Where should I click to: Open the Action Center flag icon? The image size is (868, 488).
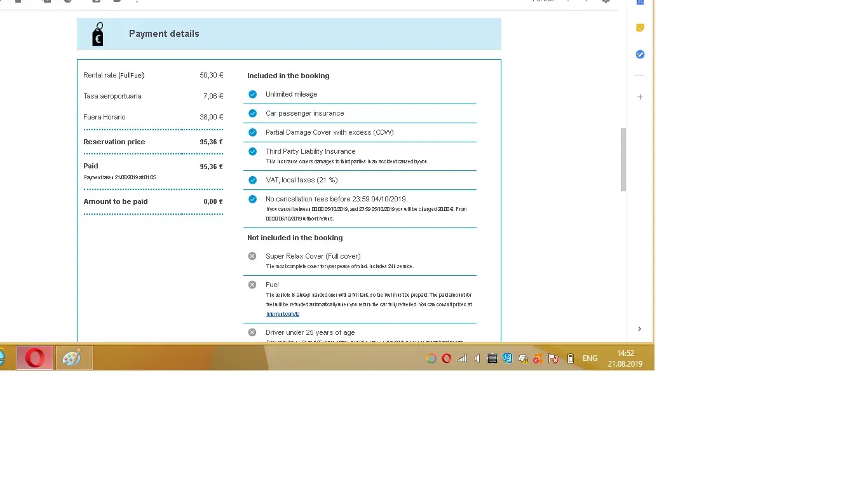553,358
